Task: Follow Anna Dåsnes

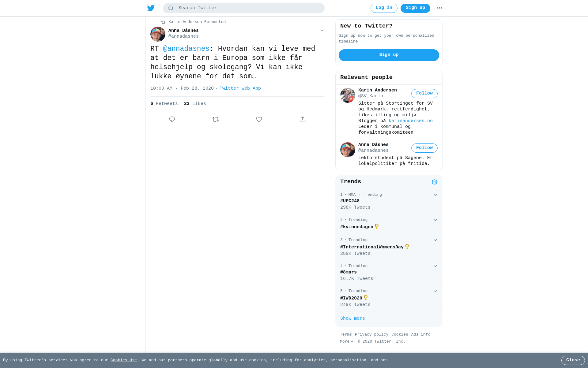Action: point(424,148)
